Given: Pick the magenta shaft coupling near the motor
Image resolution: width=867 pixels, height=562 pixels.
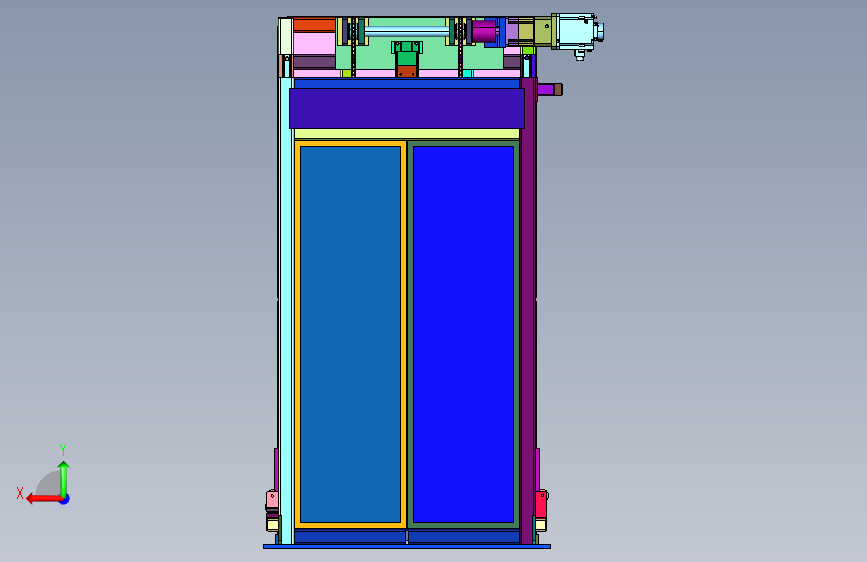Looking at the screenshot, I should pos(484,31).
